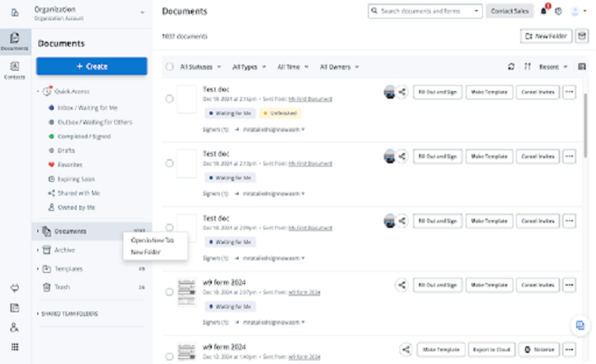The image size is (596, 364).
Task: Open the notifications bell icon
Action: pos(543,11)
